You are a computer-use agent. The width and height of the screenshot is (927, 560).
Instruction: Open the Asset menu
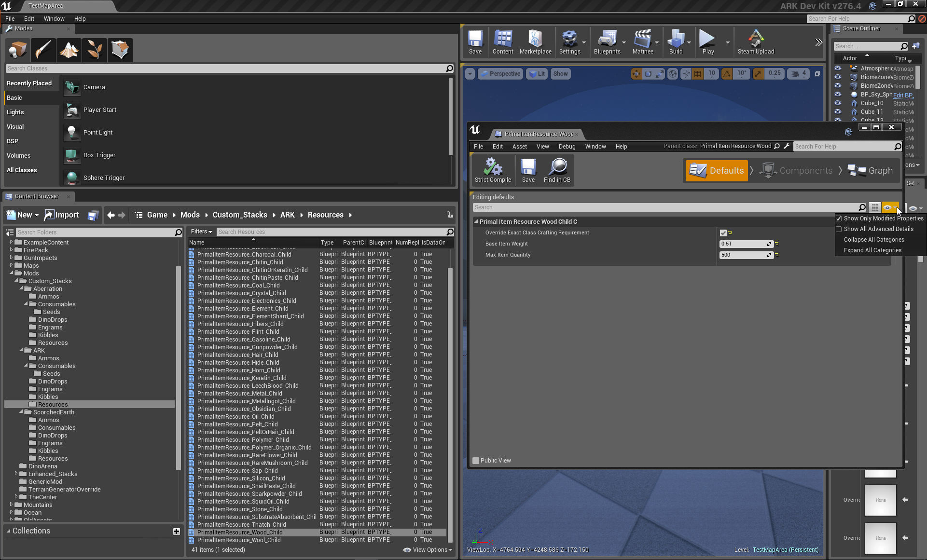click(519, 147)
